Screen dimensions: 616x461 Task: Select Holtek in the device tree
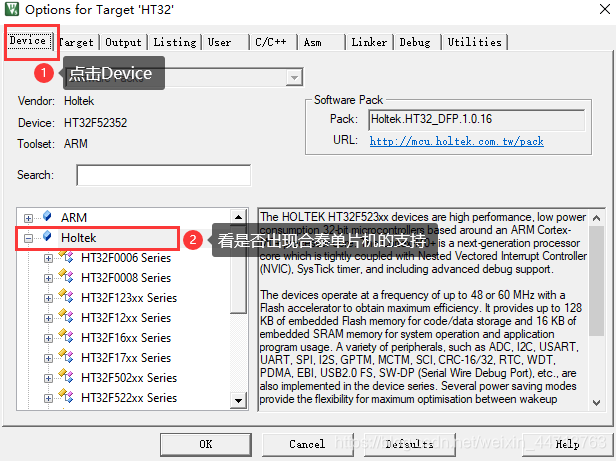click(79, 238)
